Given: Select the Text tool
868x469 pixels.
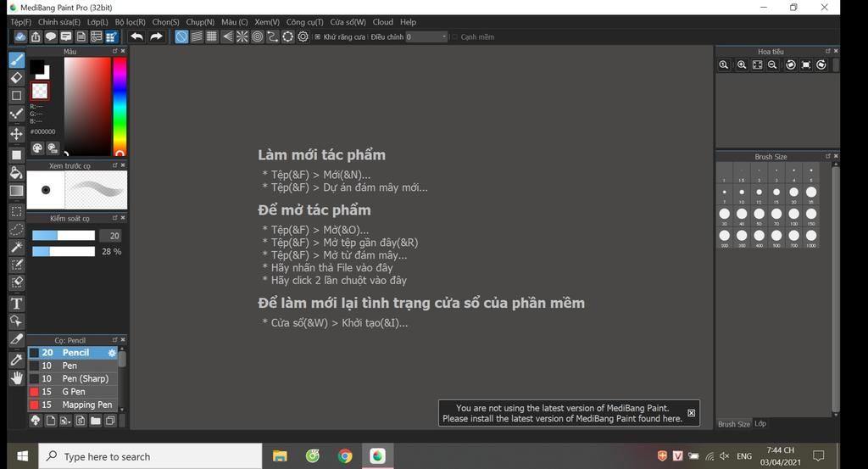Looking at the screenshot, I should coord(17,304).
